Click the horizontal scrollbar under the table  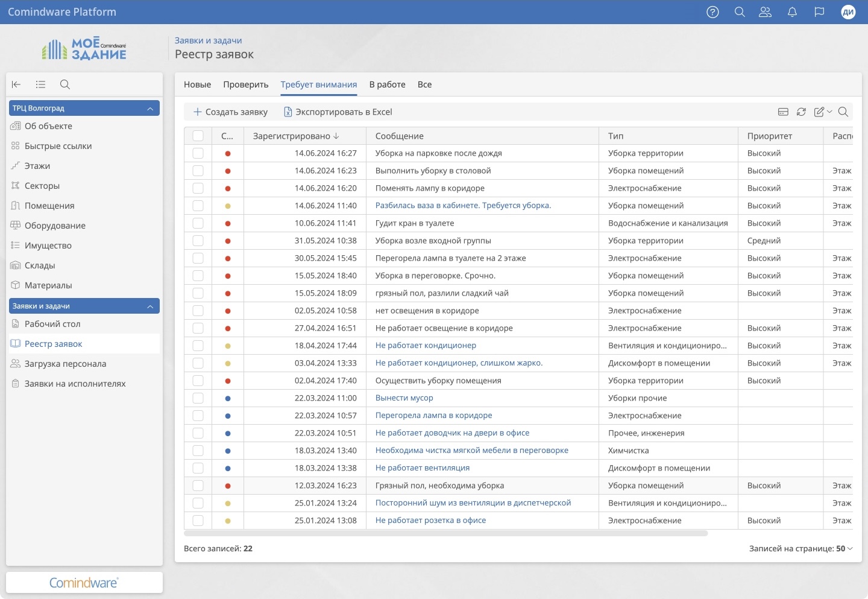tap(446, 533)
